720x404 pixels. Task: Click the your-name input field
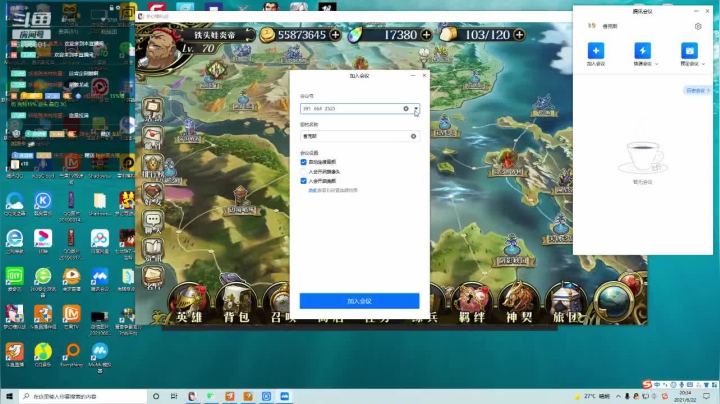359,136
